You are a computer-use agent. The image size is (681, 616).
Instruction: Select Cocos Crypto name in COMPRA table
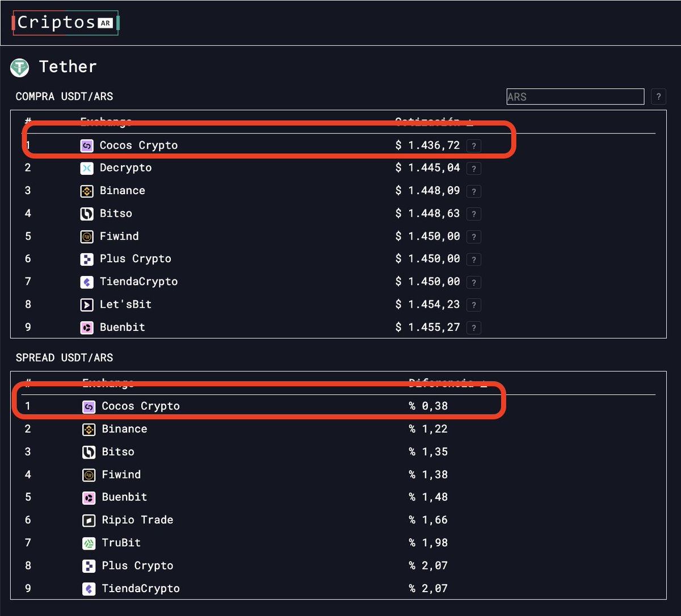138,145
